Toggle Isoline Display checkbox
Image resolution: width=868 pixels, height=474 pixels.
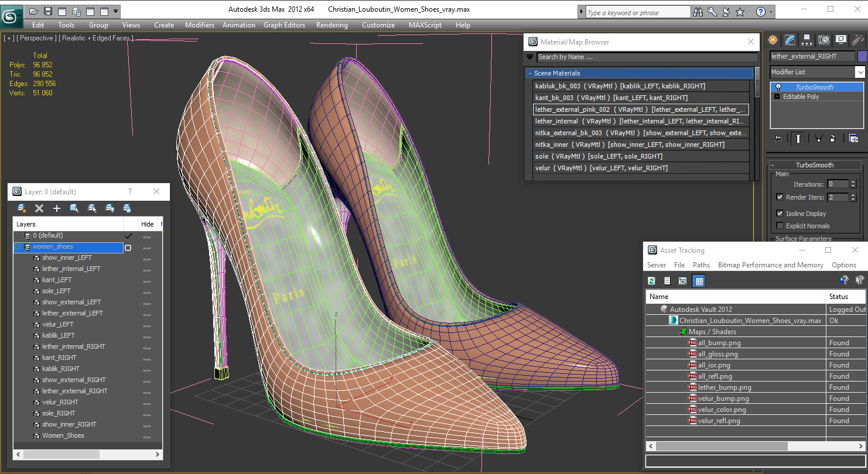(x=780, y=214)
